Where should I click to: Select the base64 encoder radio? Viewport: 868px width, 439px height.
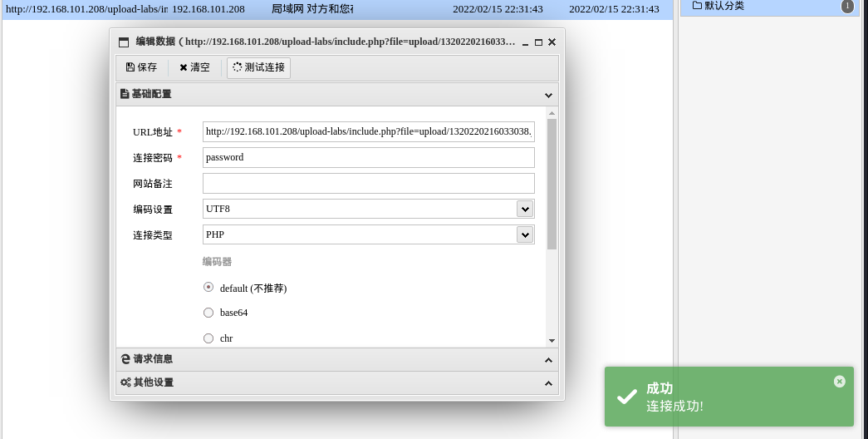(x=208, y=313)
